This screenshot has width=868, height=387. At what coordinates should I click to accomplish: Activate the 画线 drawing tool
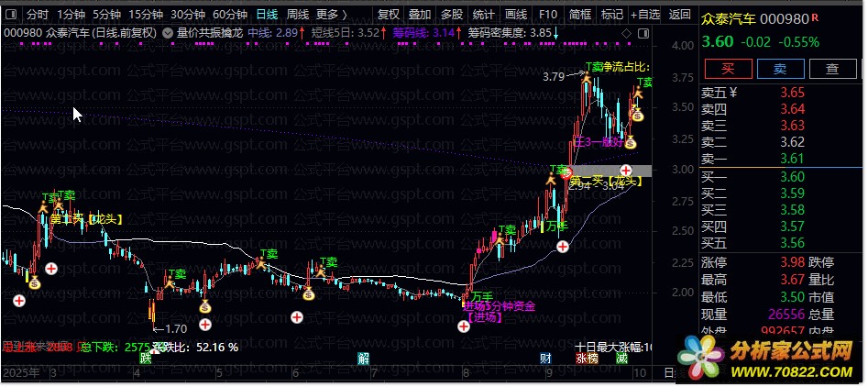point(516,15)
